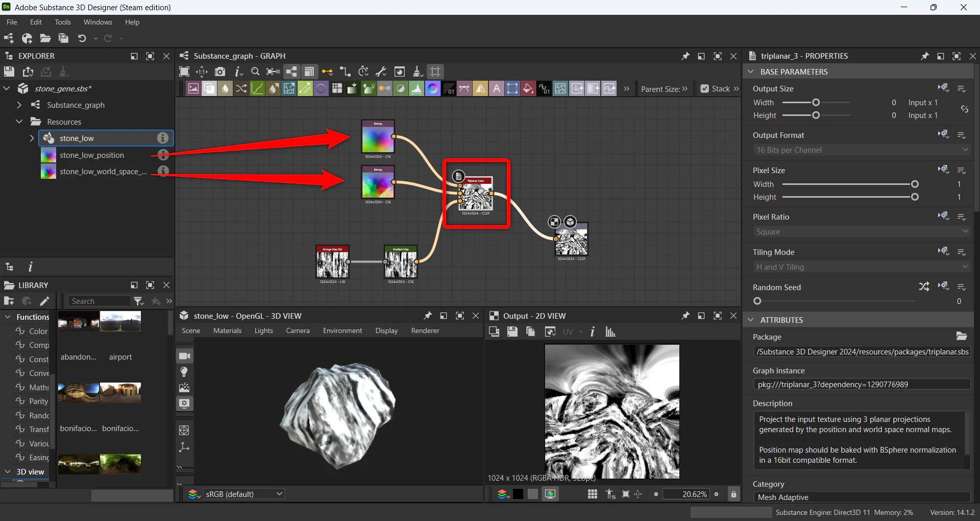980x521 pixels.
Task: Toggle Pixel Size inheritance method button
Action: tap(944, 170)
